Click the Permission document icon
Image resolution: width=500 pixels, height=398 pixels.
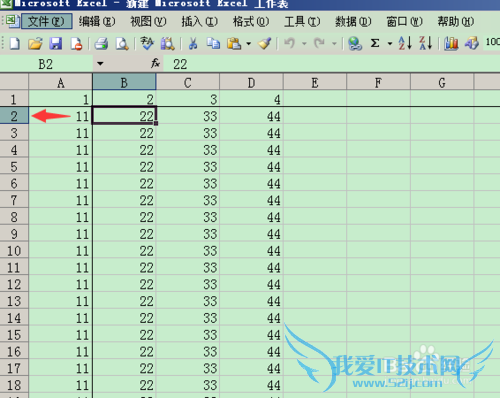(x=76, y=43)
